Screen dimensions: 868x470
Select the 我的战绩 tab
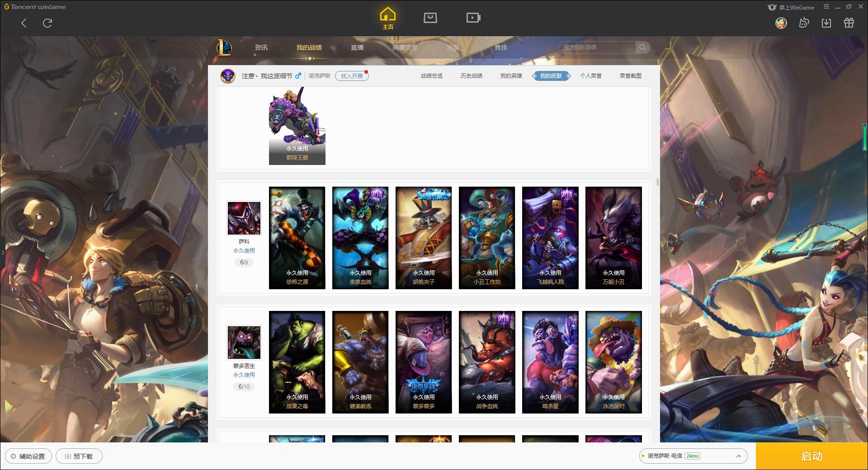[x=309, y=47]
